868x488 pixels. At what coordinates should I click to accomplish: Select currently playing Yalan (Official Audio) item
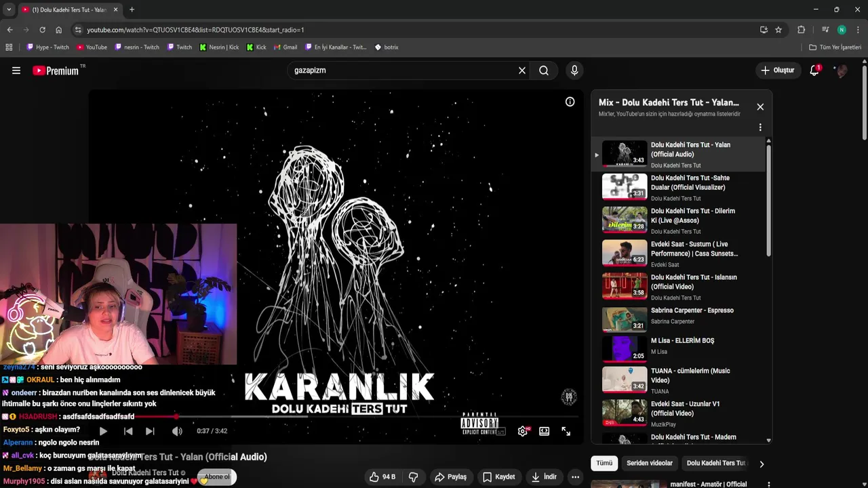pos(678,154)
